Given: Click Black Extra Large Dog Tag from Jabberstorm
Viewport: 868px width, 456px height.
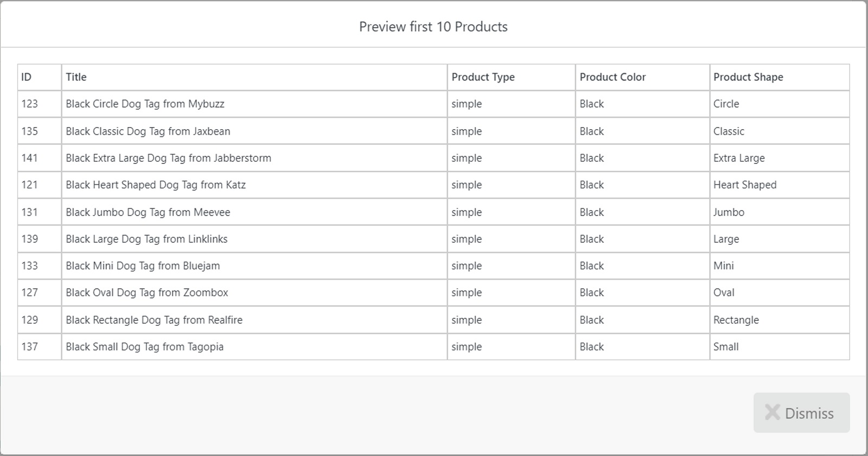Looking at the screenshot, I should pos(168,158).
